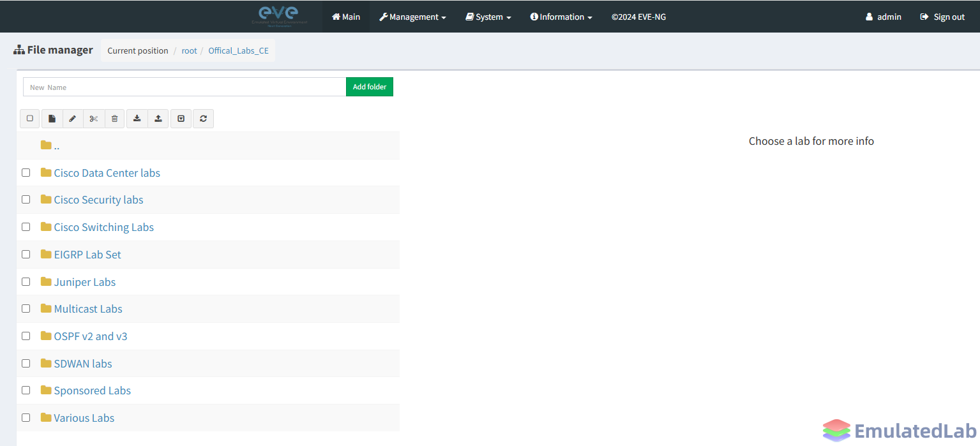980x446 pixels.
Task: Open the Juniper Labs folder
Action: tap(85, 282)
